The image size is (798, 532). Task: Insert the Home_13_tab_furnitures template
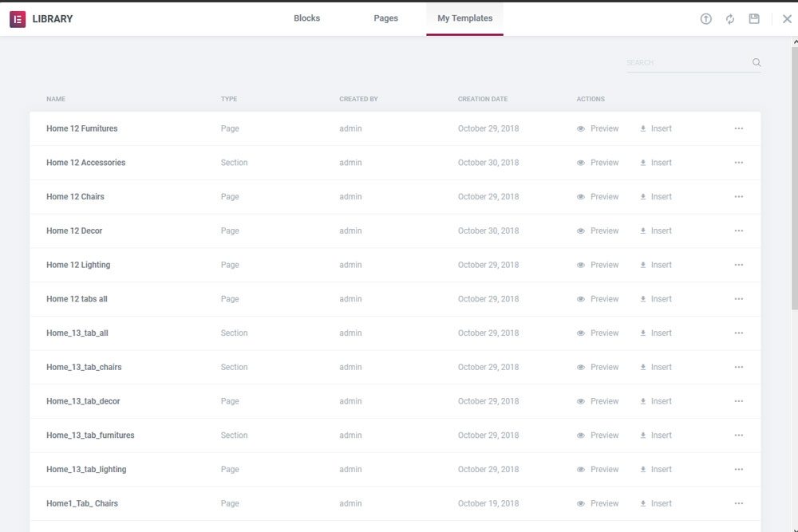(x=656, y=435)
